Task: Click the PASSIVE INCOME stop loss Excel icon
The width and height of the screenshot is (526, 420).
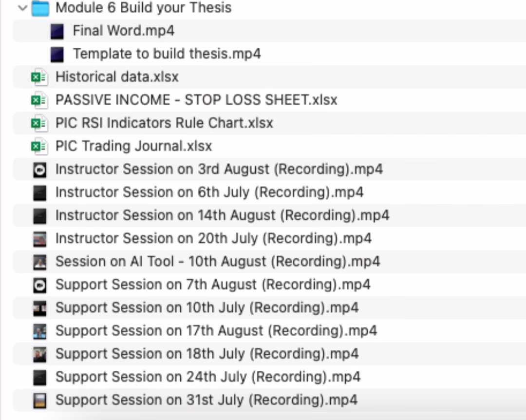Action: coord(39,100)
